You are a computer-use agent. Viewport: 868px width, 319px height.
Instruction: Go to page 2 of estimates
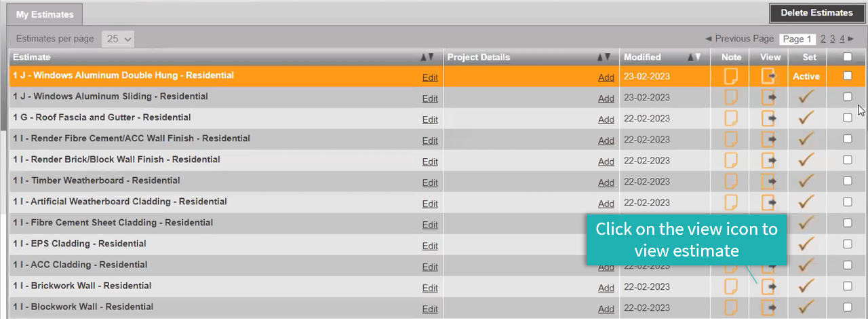point(823,39)
